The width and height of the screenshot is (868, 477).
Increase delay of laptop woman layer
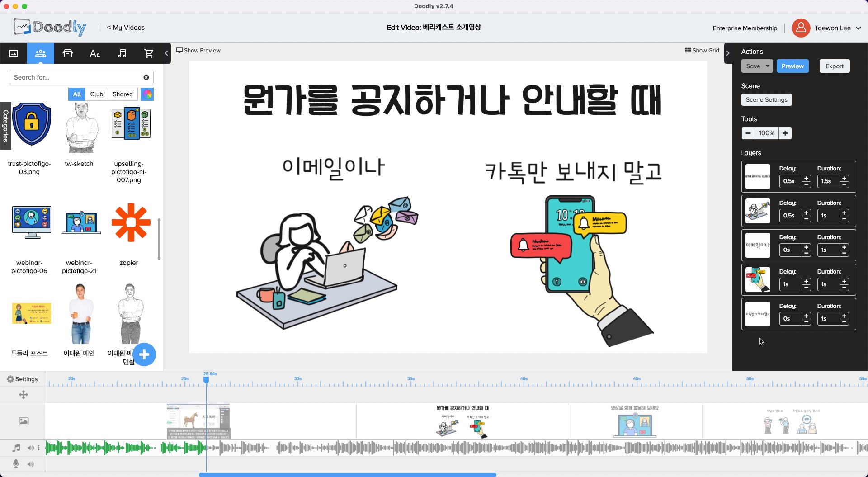[x=806, y=213]
